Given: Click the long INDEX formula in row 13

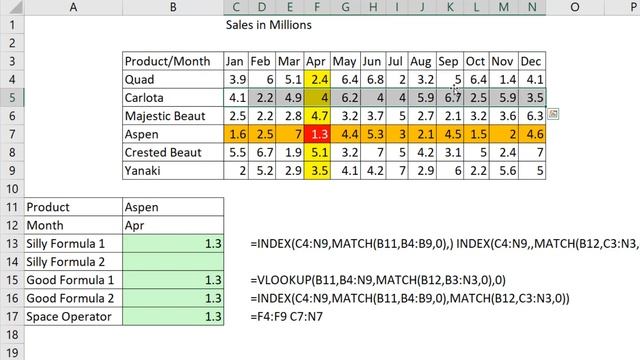Looking at the screenshot, I should point(445,244).
